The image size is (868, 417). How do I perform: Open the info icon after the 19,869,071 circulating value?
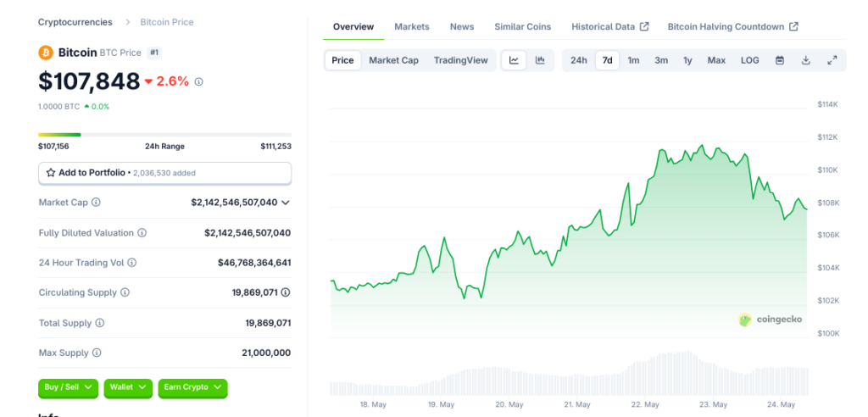[x=286, y=292]
